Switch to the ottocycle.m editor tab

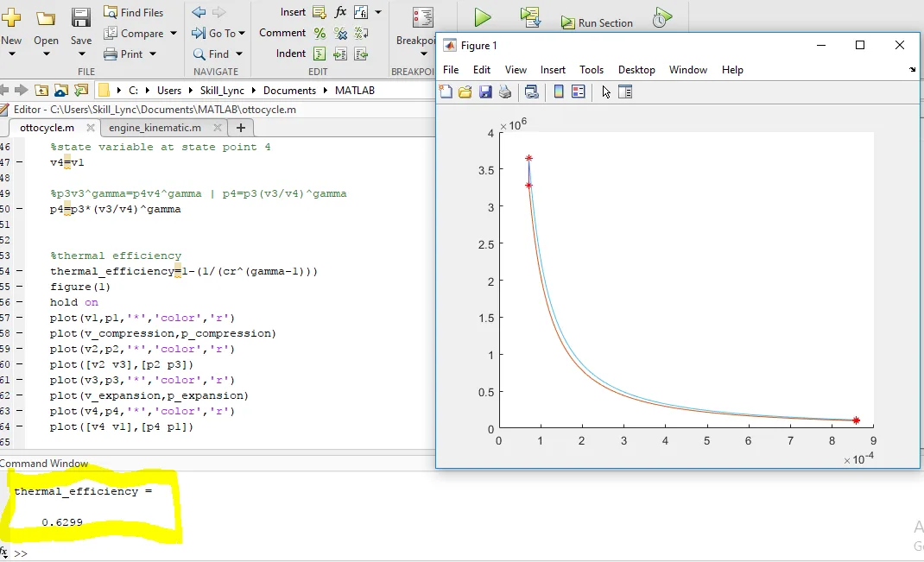pyautogui.click(x=47, y=128)
